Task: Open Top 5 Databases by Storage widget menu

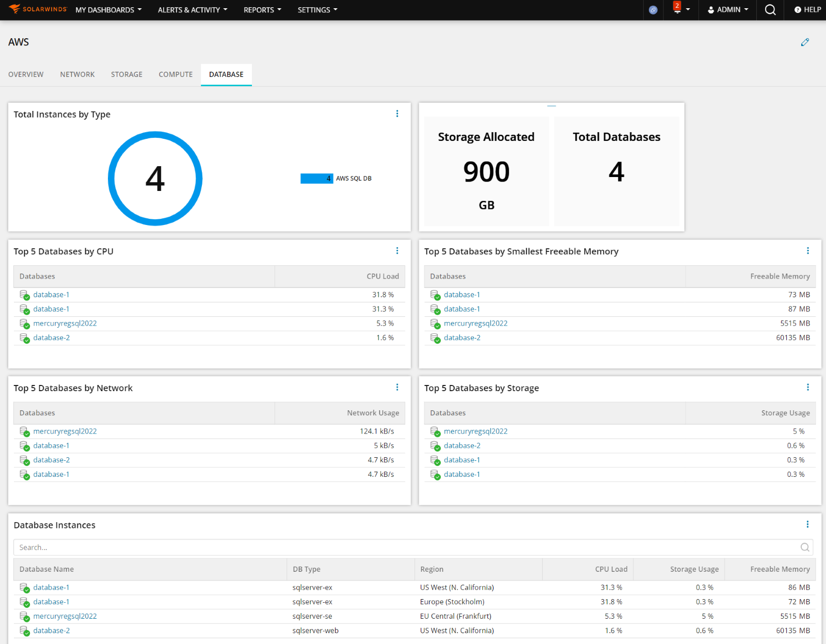Action: (808, 388)
